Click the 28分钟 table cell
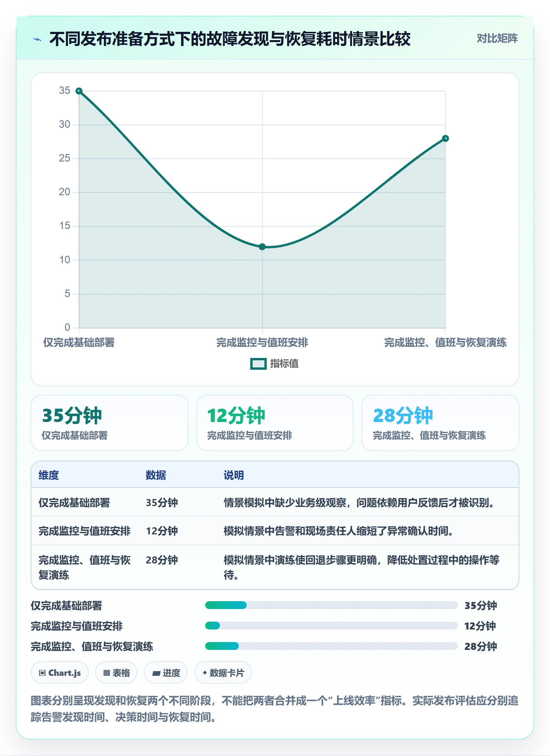This screenshot has width=550, height=756. coord(162,560)
